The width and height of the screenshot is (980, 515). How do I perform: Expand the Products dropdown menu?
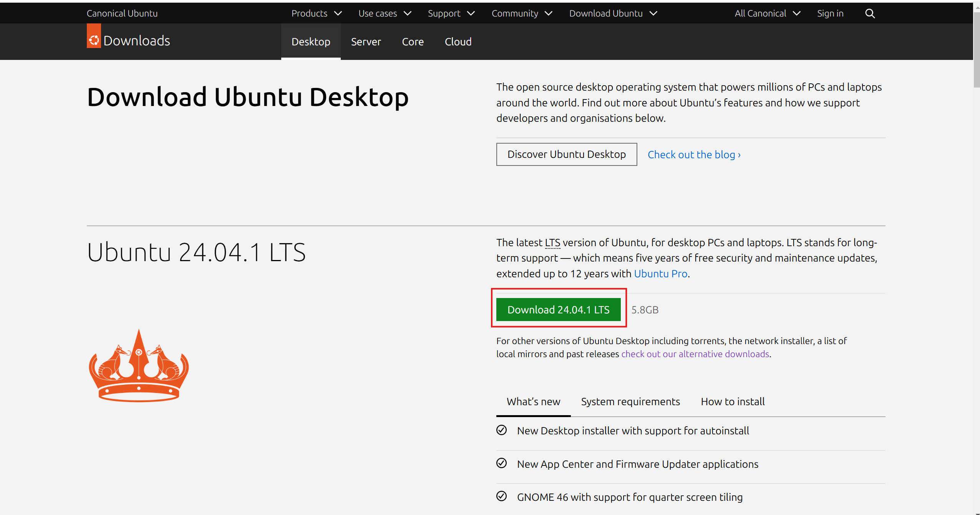coord(316,14)
